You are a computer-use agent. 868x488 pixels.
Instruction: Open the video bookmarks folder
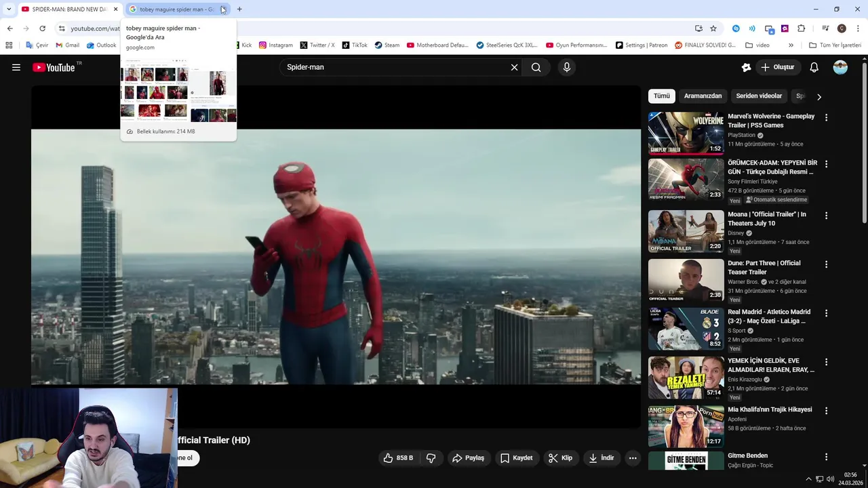757,45
